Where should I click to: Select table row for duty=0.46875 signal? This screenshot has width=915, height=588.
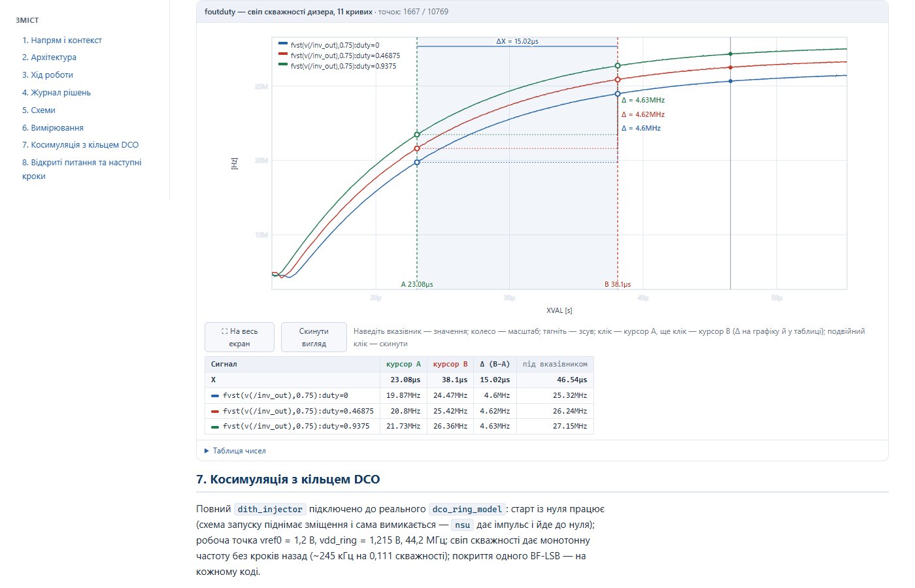[399, 411]
